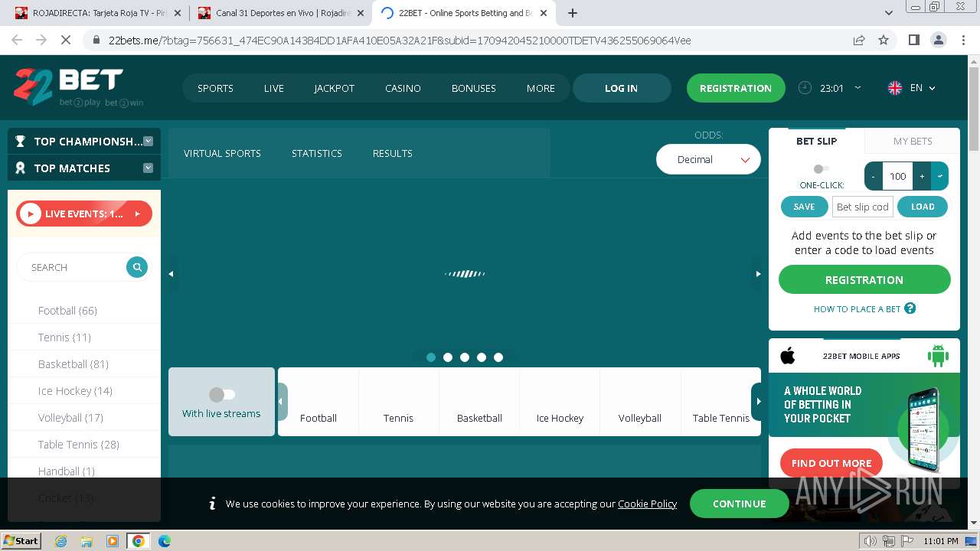This screenshot has height=551, width=980.
Task: Open the Chrome three-dot menu
Action: click(x=962, y=41)
